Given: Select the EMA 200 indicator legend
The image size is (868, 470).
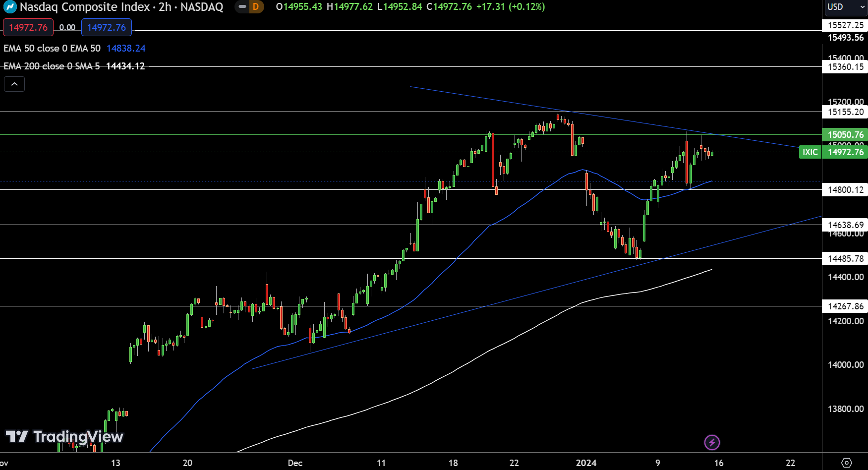Looking at the screenshot, I should (x=52, y=66).
